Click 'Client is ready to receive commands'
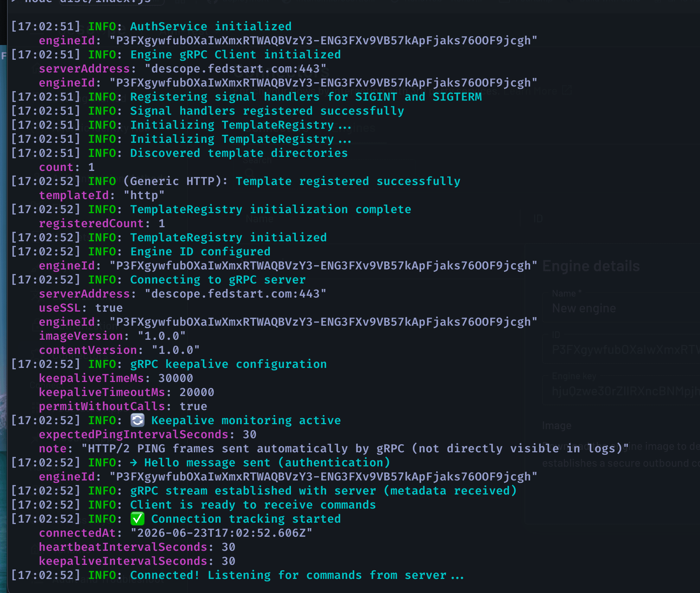The image size is (700, 593). click(253, 505)
